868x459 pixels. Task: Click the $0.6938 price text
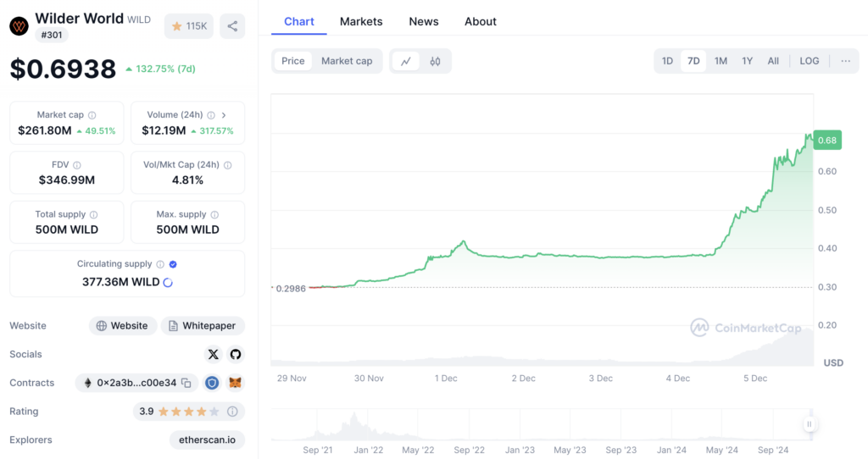(63, 69)
